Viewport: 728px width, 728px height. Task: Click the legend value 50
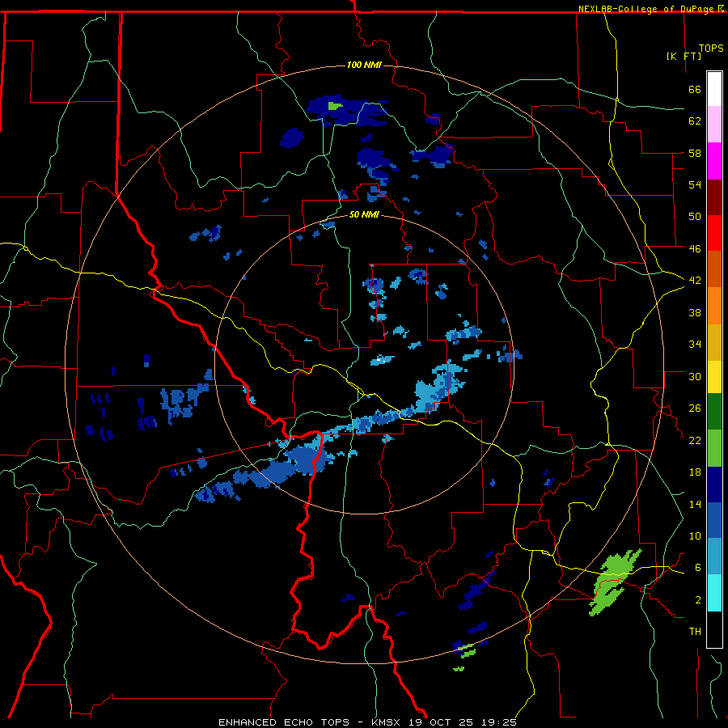(x=695, y=217)
